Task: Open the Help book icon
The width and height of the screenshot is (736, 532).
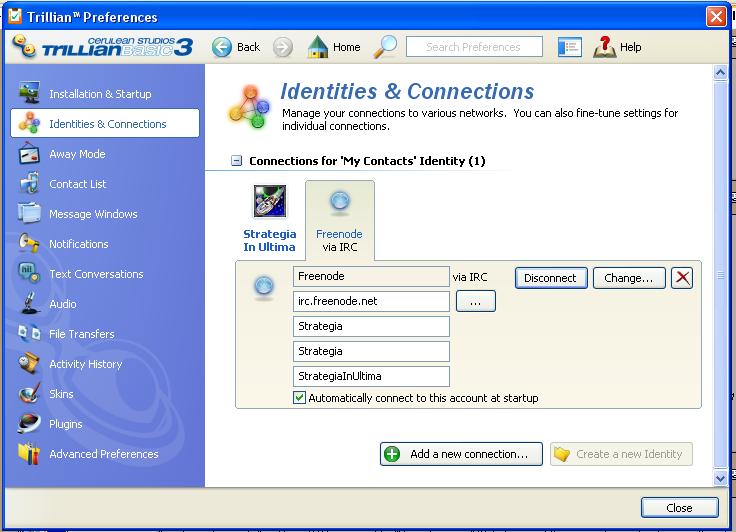Action: 605,47
